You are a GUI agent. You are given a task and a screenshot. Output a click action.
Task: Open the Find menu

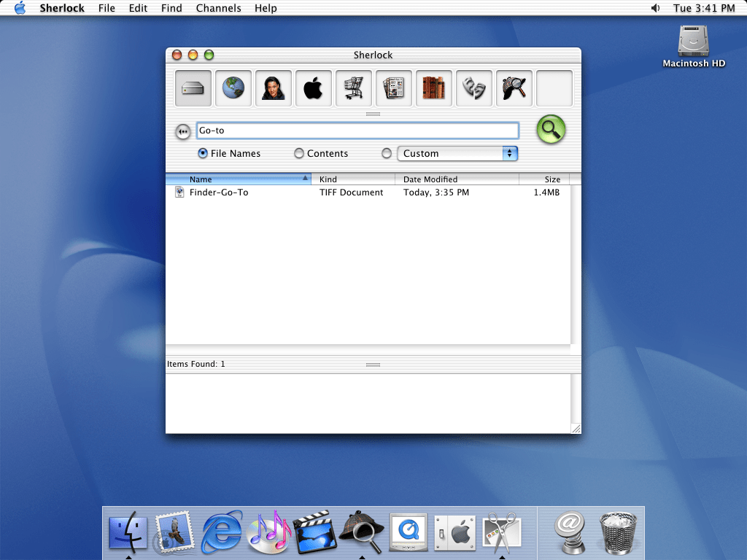(171, 8)
